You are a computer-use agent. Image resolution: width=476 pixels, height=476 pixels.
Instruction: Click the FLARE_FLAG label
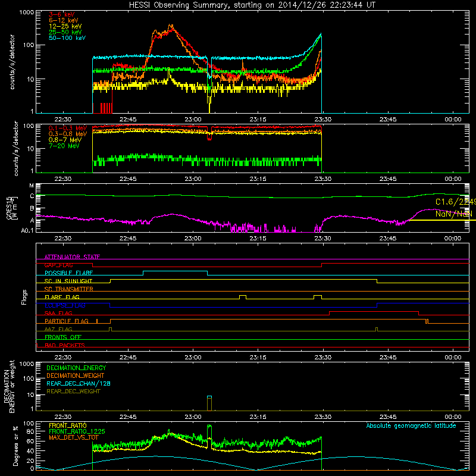62,297
